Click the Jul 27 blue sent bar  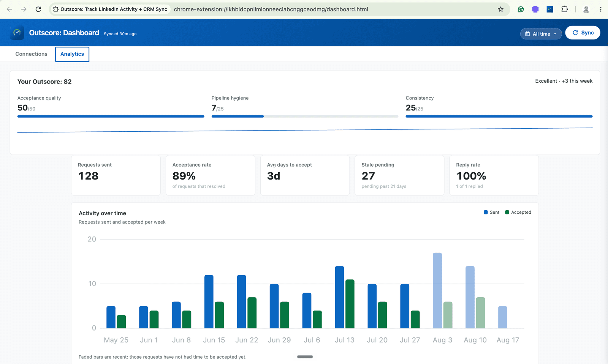point(405,306)
